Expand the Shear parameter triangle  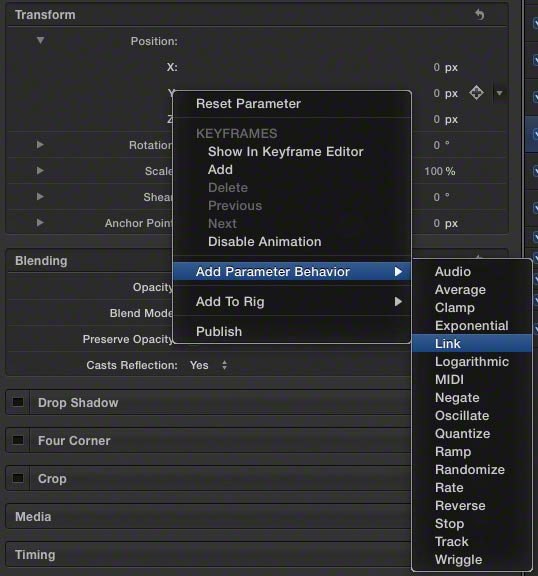(40, 197)
